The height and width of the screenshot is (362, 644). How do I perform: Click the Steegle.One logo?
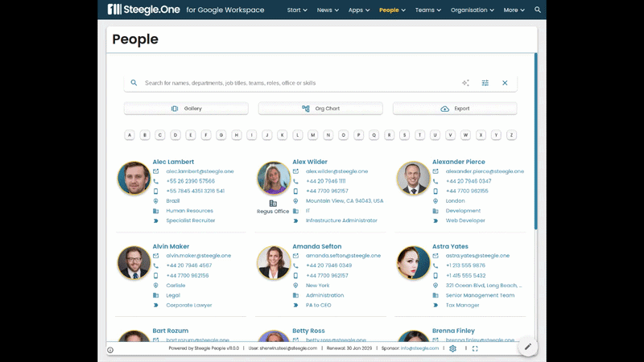pyautogui.click(x=143, y=10)
